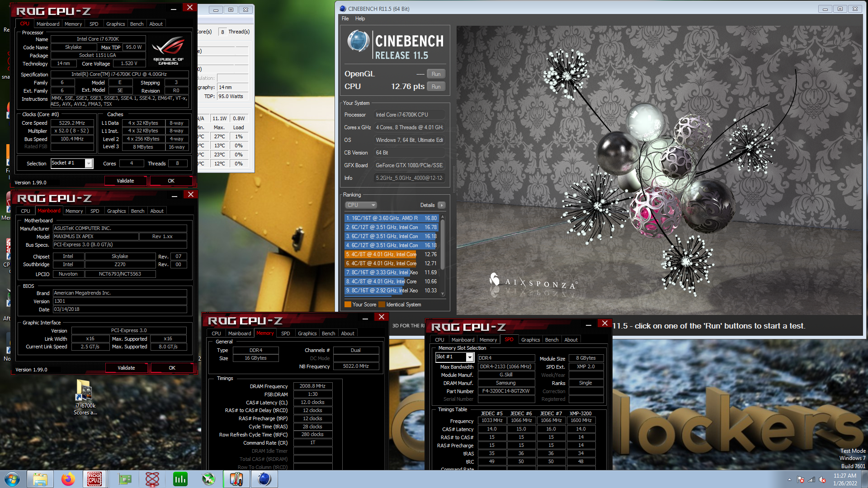Screen dimensions: 868x488
Task: Select ranking row 1 scoring 16.80
Action: click(x=392, y=218)
